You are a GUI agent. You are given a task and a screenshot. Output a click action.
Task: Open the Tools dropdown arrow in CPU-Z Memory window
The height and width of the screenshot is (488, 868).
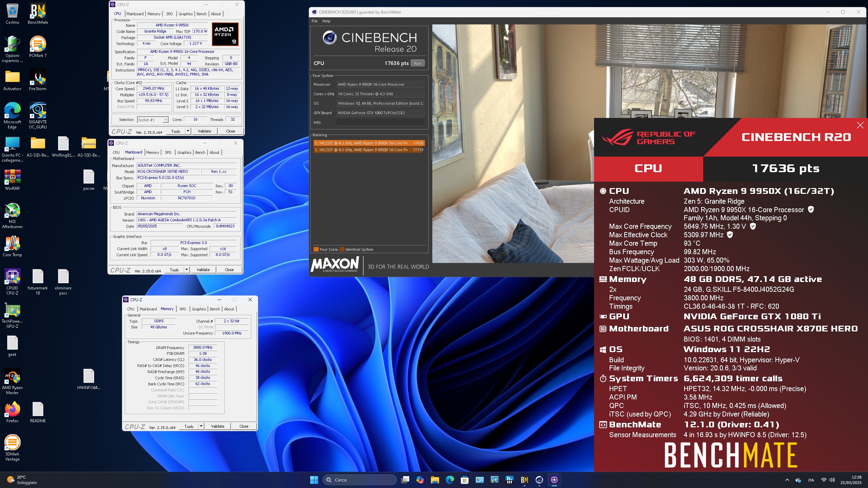[201, 426]
